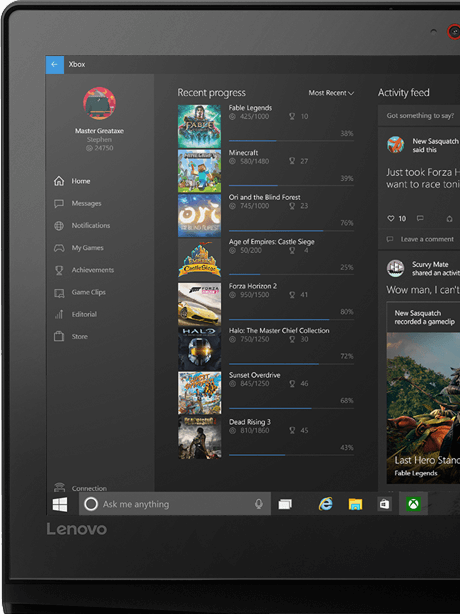
Task: Click Fable Legends gamerscore icon 425/1000
Action: tap(232, 117)
